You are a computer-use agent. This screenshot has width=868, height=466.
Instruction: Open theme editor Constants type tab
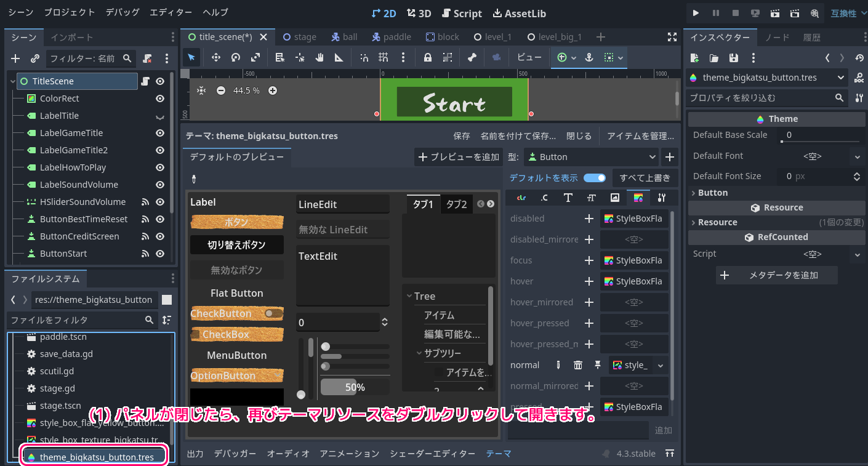pyautogui.click(x=544, y=198)
